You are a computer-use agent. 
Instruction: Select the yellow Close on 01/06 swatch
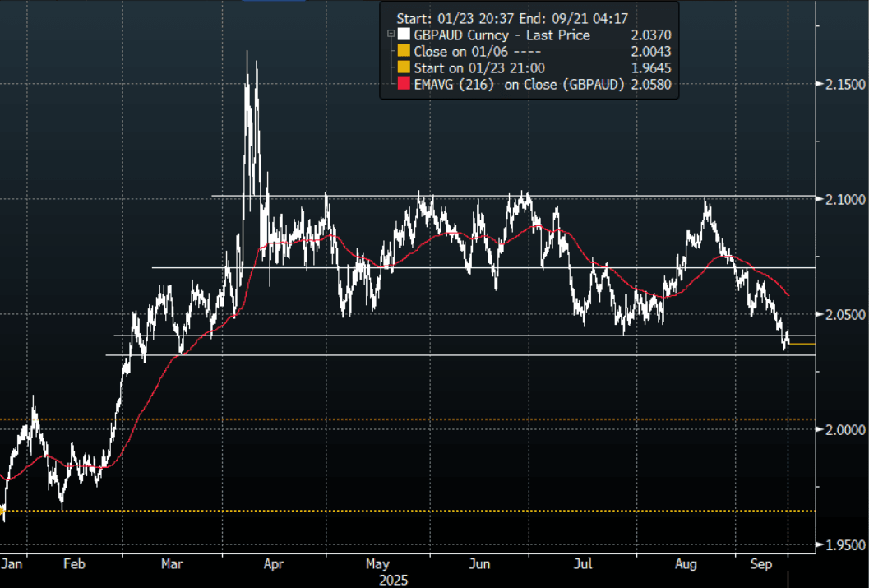(403, 50)
